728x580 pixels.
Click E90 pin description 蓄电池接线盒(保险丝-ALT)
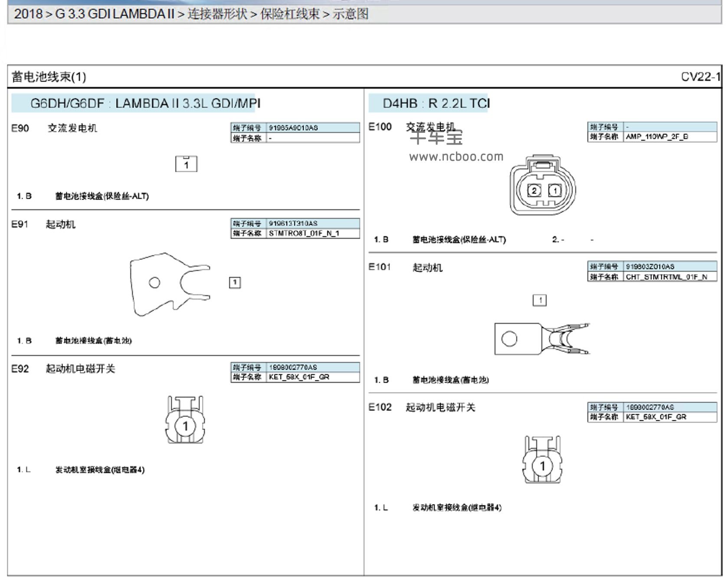pos(102,196)
